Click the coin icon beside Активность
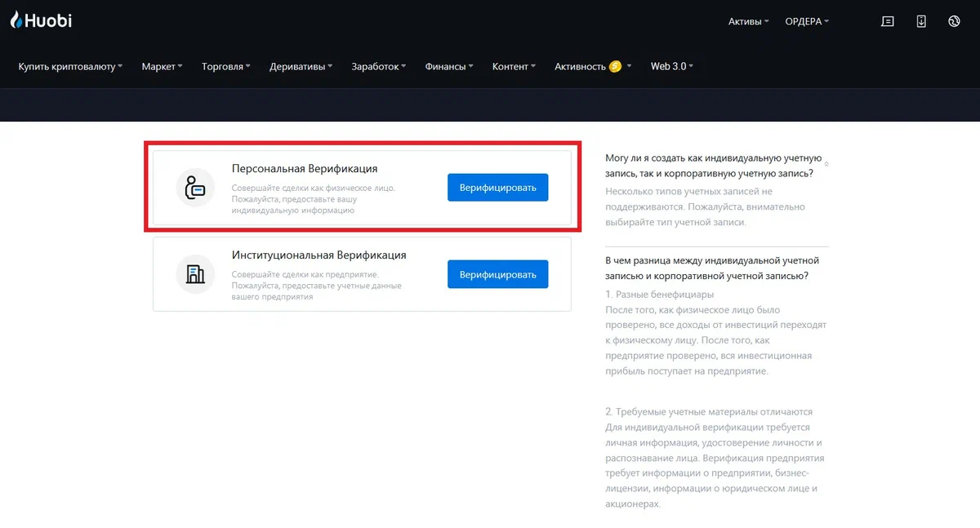Screen dimensions: 980x528 point(616,66)
